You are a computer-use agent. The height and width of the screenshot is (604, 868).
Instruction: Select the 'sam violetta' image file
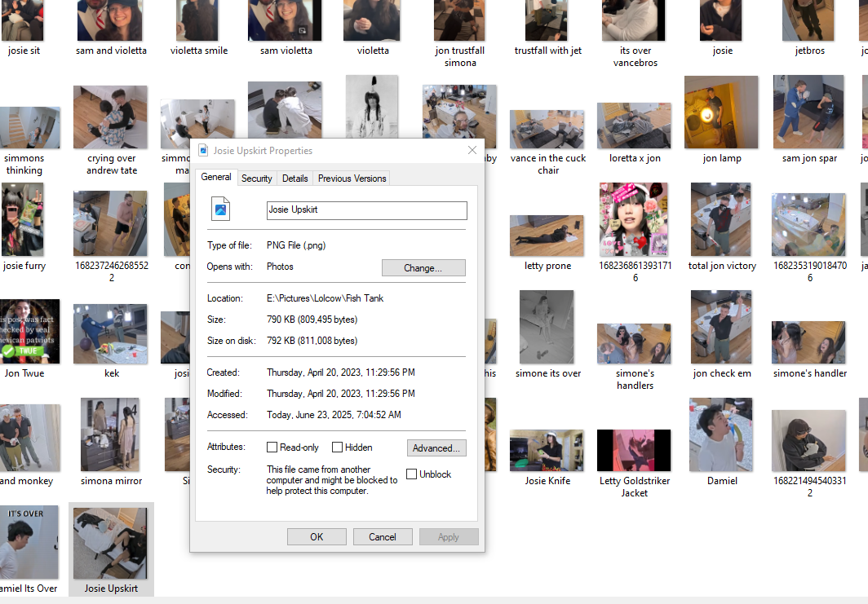285,20
